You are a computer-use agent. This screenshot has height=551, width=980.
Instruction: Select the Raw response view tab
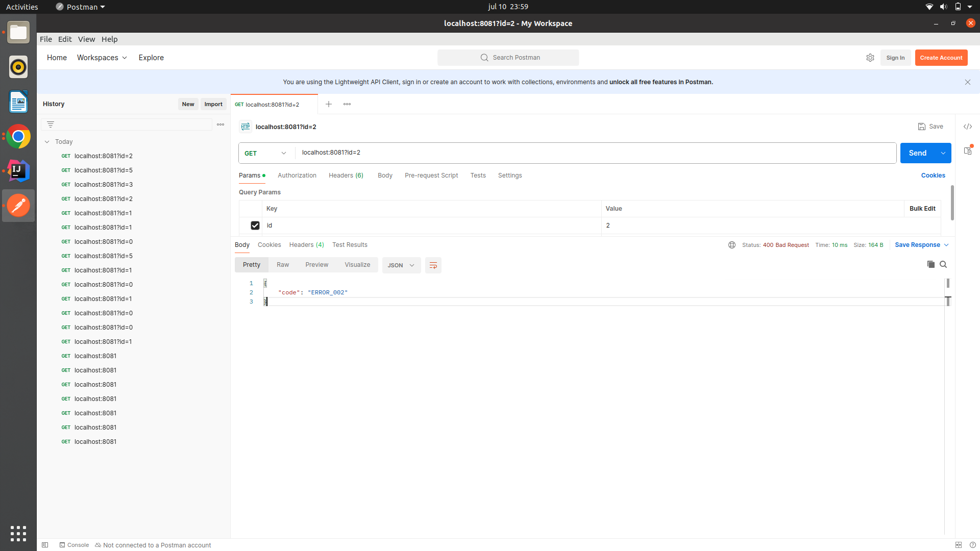coord(282,265)
